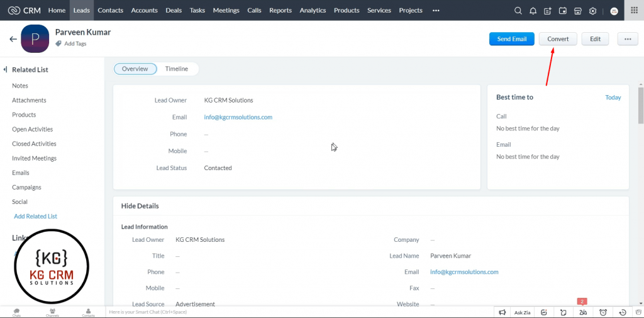Jump to Closed Activities in Related List
The image size is (644, 318).
[x=34, y=144]
